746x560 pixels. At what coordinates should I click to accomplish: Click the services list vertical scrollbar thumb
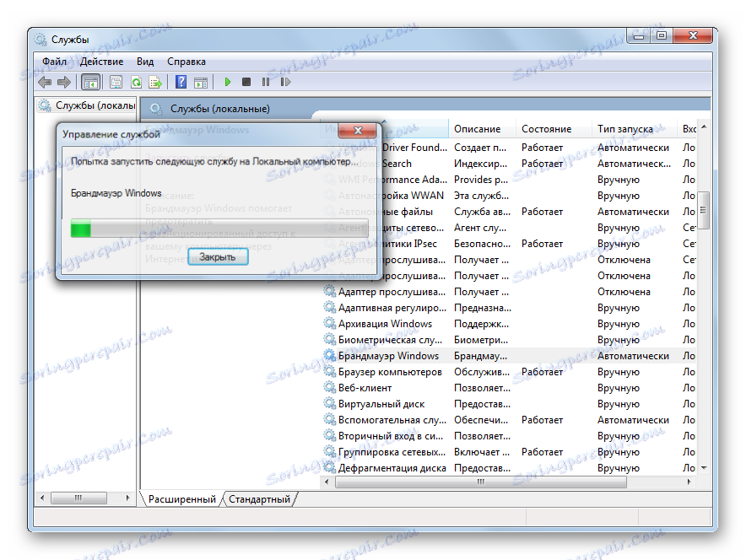704,210
